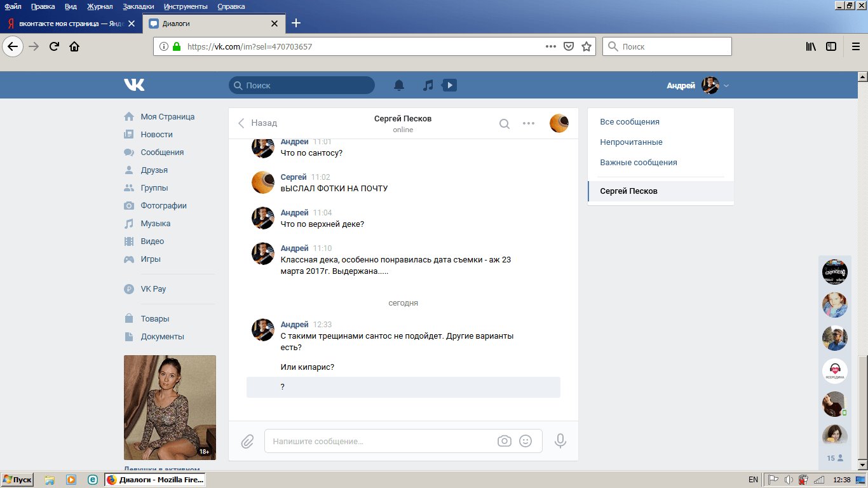This screenshot has height=488, width=868.
Task: Open Непрочитанные messages filter
Action: point(631,142)
